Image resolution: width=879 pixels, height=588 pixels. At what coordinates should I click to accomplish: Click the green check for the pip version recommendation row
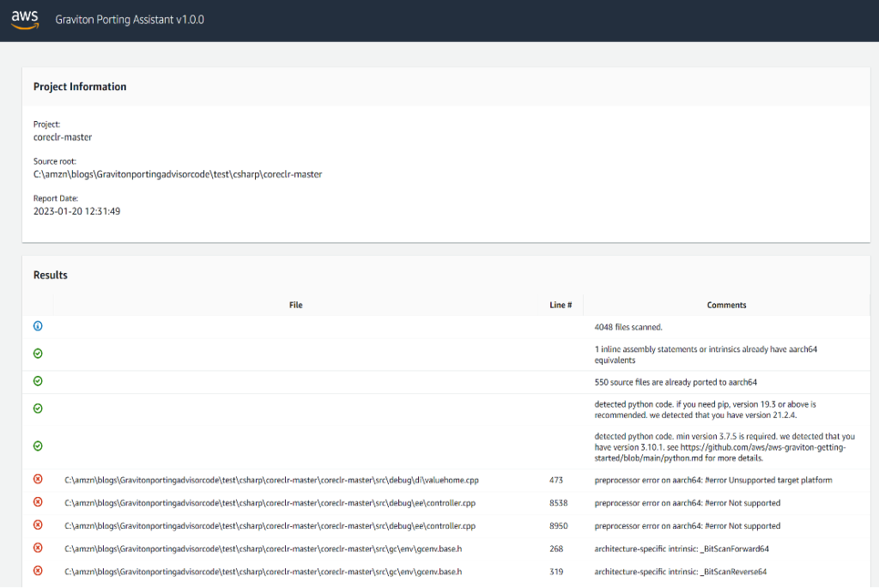tap(37, 409)
